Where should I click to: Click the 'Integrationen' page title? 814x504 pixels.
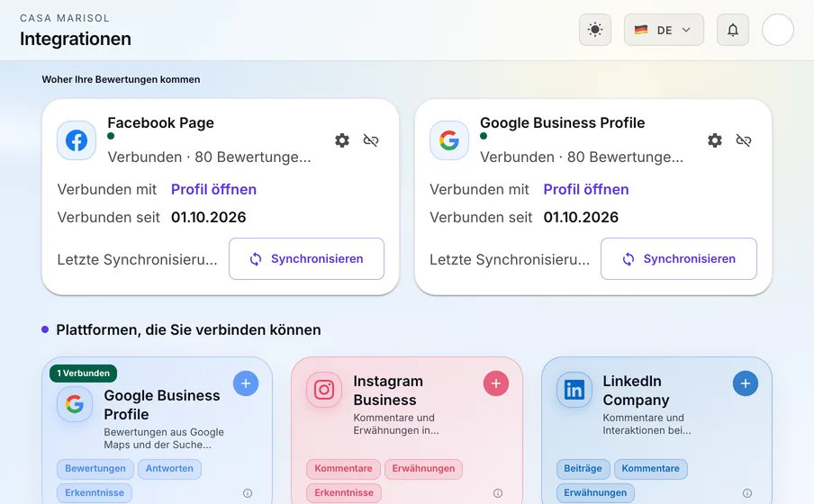click(x=76, y=39)
